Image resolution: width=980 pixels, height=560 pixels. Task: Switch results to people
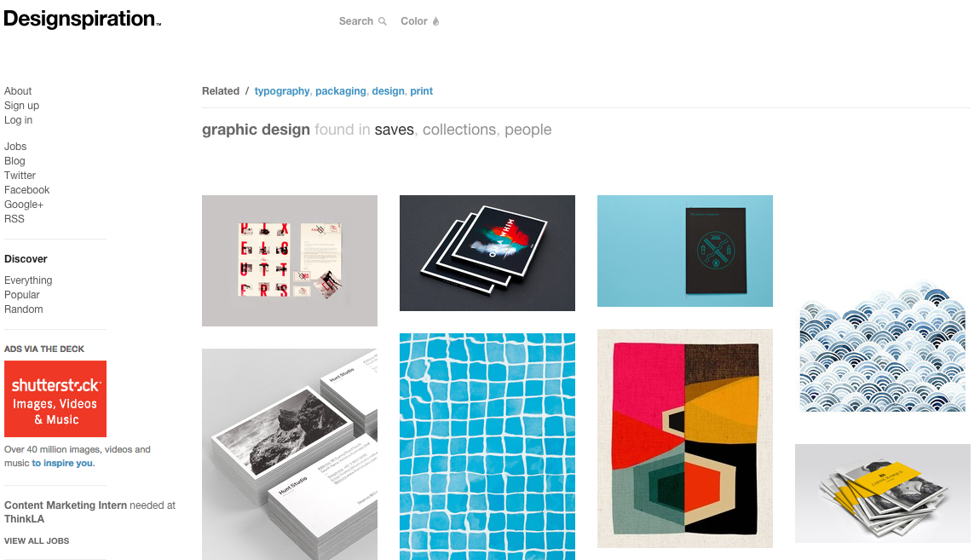click(x=528, y=130)
